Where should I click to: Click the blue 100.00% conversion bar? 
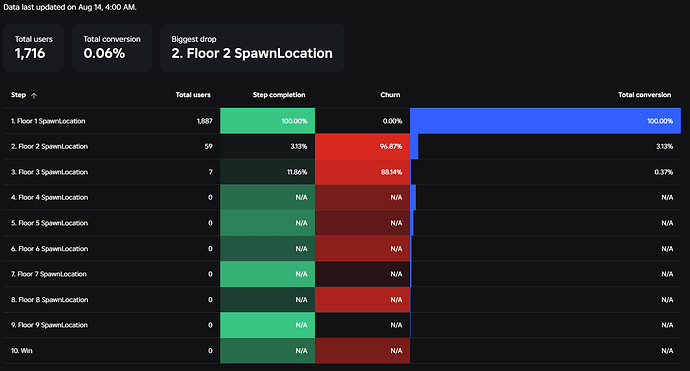545,121
